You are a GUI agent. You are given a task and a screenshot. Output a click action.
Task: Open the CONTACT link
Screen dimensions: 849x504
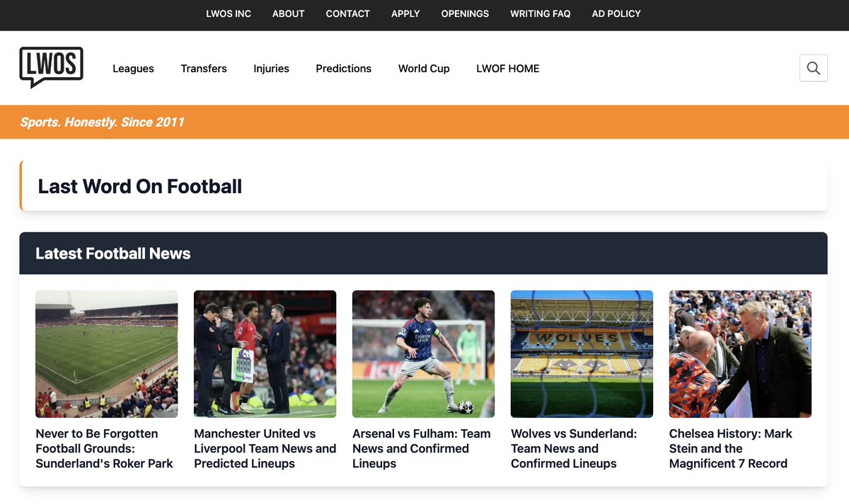348,13
